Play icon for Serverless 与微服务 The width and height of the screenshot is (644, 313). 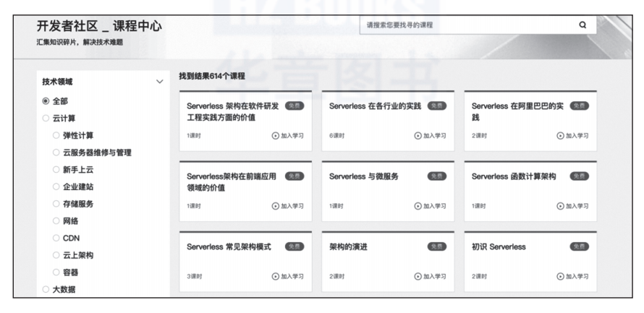point(418,206)
